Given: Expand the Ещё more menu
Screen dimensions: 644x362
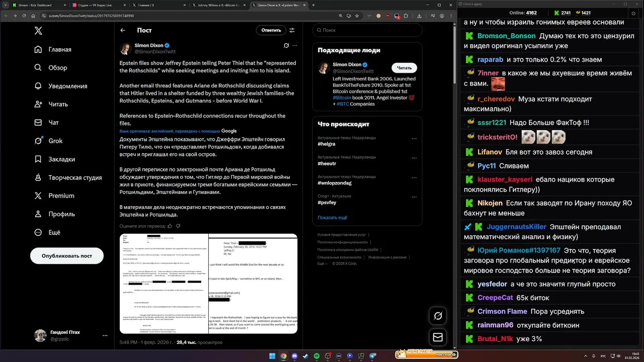Looking at the screenshot, I should point(47,232).
